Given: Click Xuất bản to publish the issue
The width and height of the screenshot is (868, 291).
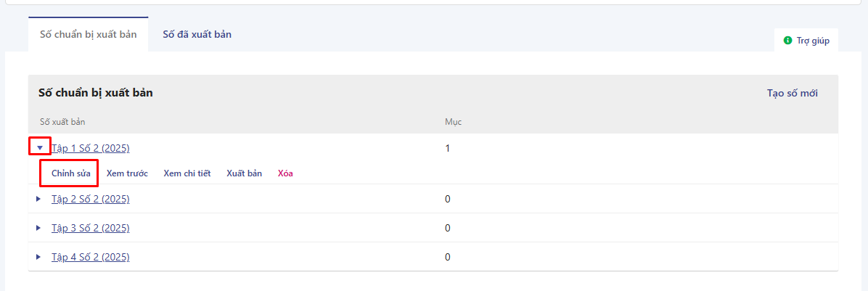Looking at the screenshot, I should coord(244,173).
